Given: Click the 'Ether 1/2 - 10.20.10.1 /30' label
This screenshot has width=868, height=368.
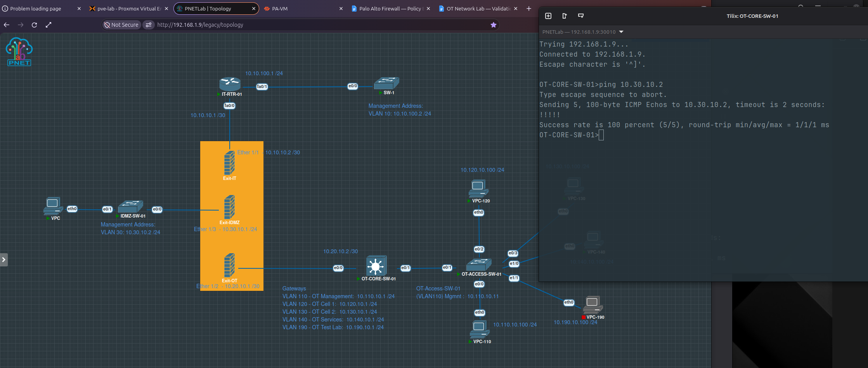Looking at the screenshot, I should click(x=228, y=286).
